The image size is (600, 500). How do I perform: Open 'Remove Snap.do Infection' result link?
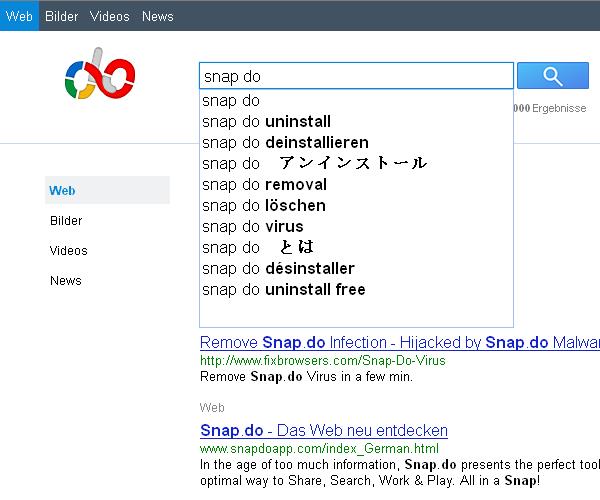tap(400, 342)
